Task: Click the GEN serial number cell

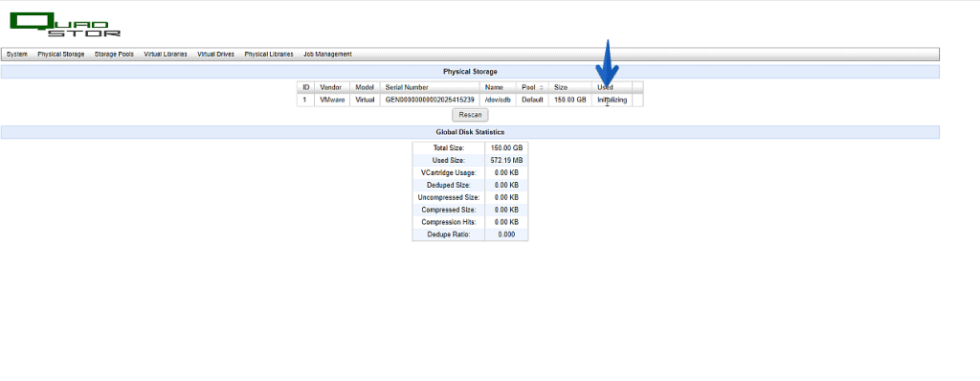Action: click(430, 101)
